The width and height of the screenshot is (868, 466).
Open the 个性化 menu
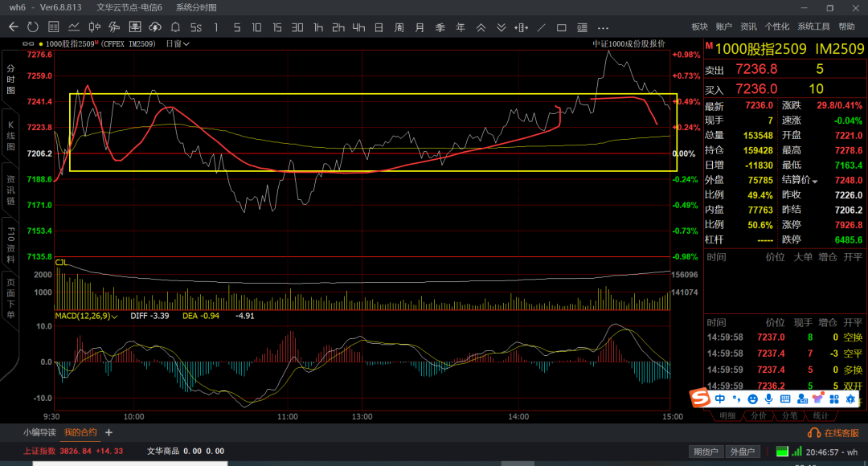777,27
